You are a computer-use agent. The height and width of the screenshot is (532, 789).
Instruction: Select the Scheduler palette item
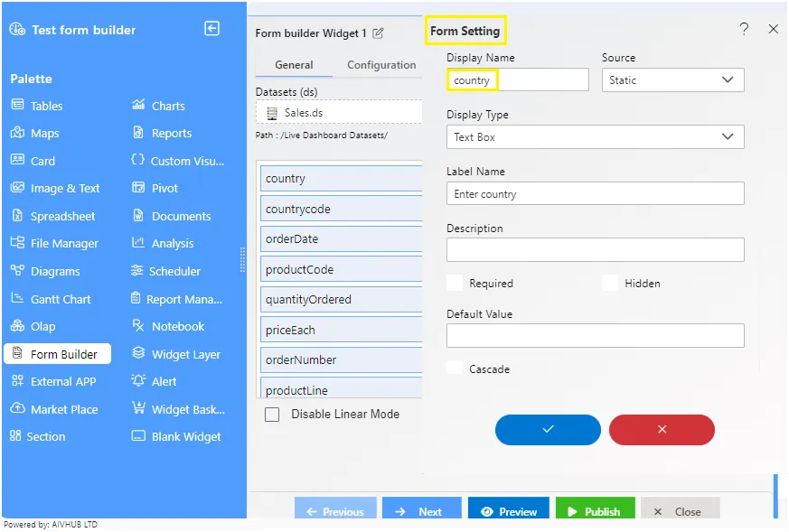pos(165,272)
